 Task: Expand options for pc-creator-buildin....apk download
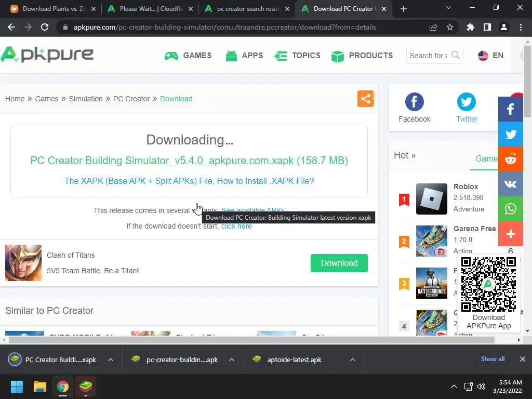pos(232,360)
